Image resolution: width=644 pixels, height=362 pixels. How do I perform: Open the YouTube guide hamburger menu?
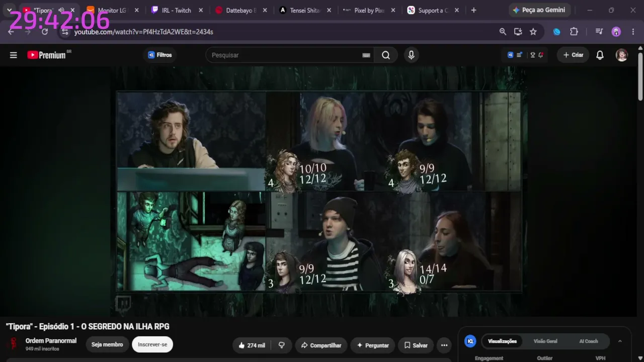click(x=14, y=55)
